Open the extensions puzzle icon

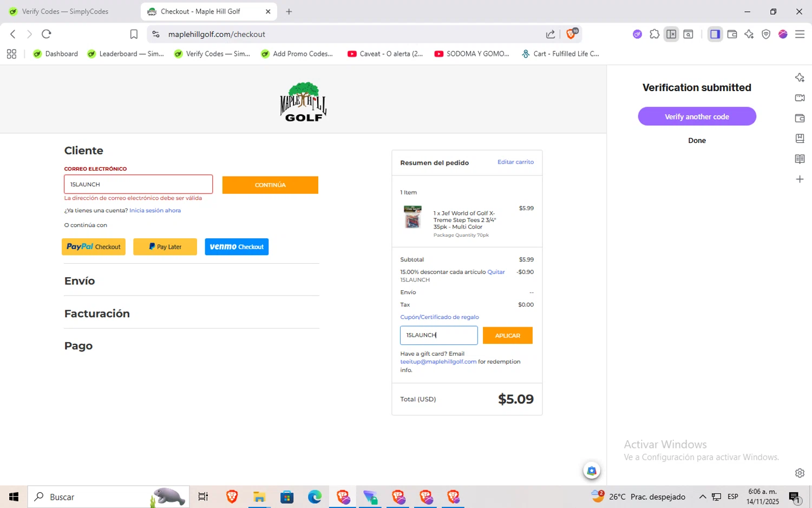click(654, 34)
